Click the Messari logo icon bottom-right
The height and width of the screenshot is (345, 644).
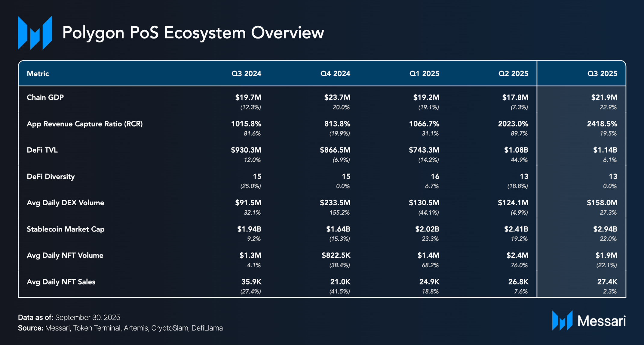pyautogui.click(x=562, y=321)
